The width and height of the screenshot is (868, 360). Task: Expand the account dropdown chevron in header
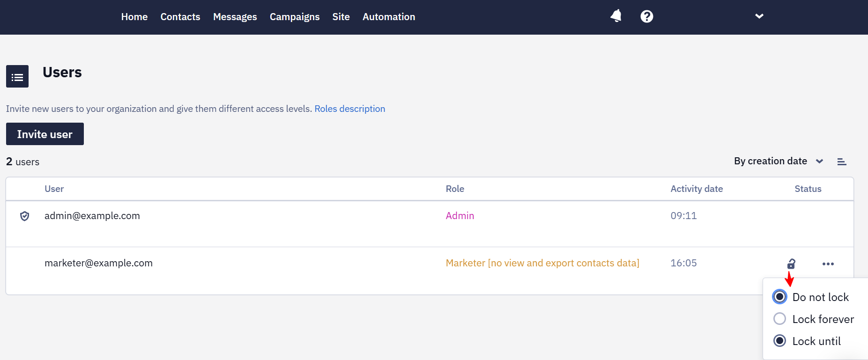click(759, 16)
